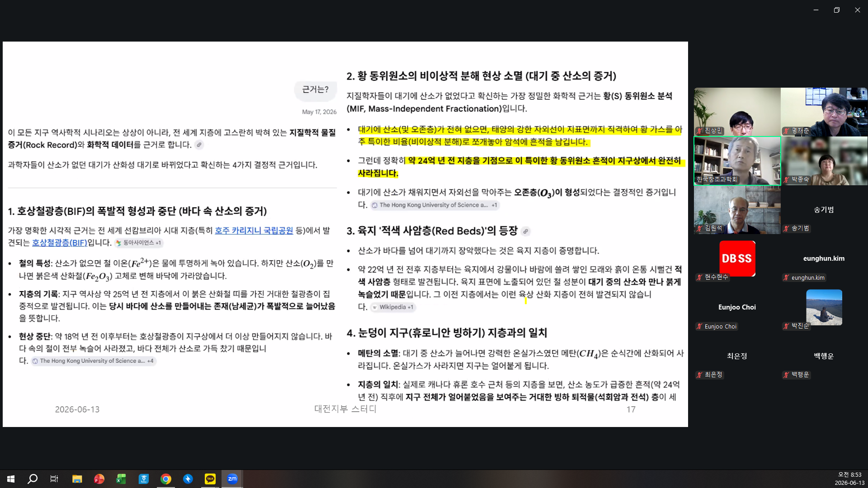This screenshot has height=488, width=868.
Task: Click muted mic icon beside 최은정 label
Action: (x=700, y=375)
